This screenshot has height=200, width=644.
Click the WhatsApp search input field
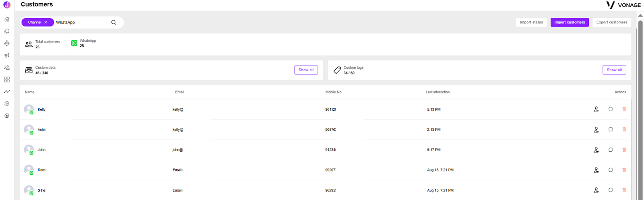(82, 23)
